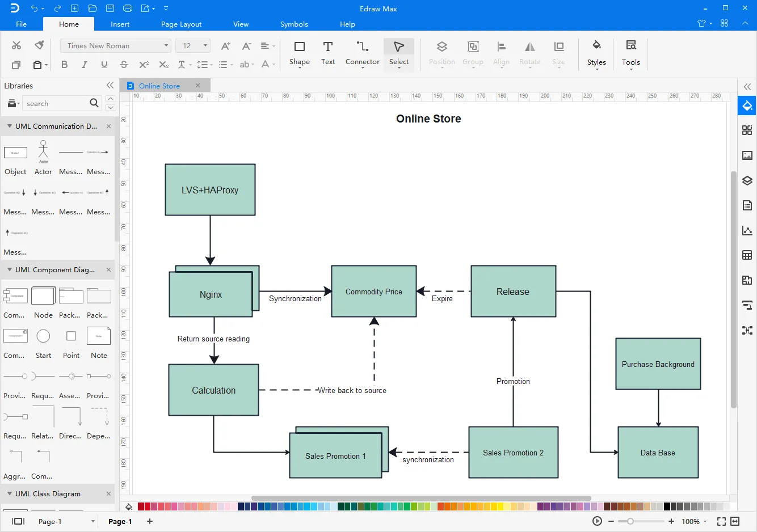Viewport: 757px width, 532px height.
Task: Toggle Strikethrough formatting
Action: point(124,65)
